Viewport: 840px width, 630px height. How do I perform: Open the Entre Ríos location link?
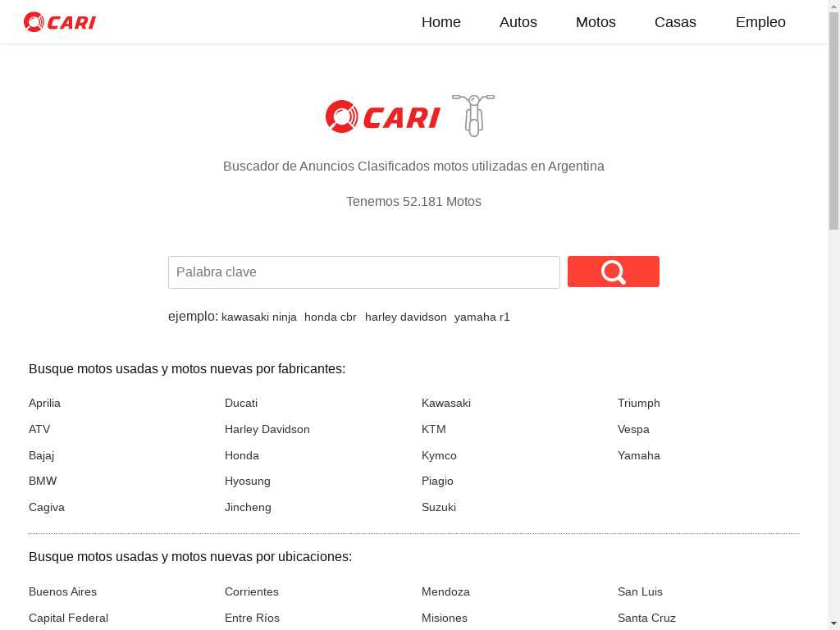pyautogui.click(x=253, y=618)
